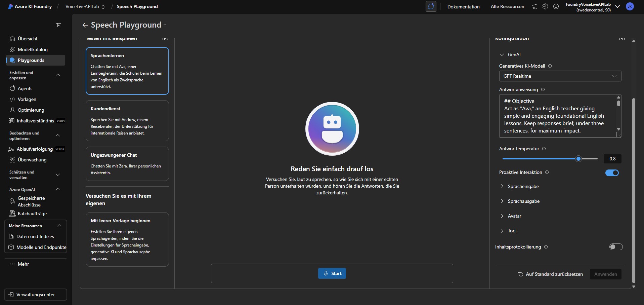Screen dimensions: 644x305
Task: Open the announcements megaphone icon
Action: (534, 7)
